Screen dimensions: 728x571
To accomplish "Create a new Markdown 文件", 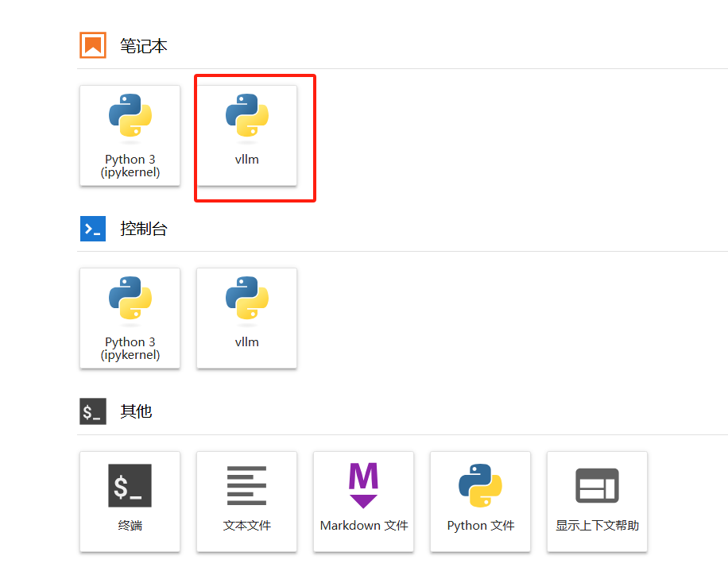I will 363,501.
